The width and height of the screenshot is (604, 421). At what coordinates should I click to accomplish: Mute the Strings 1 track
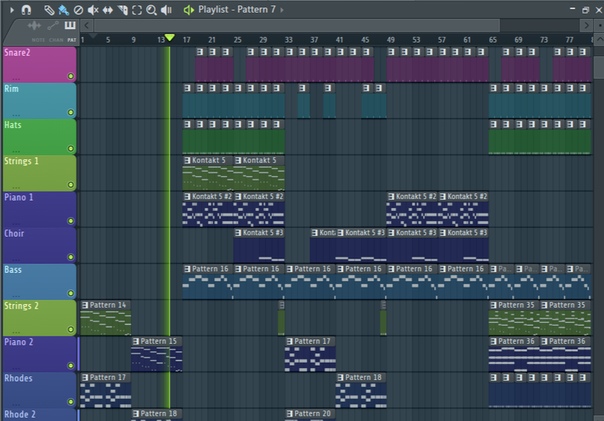click(70, 185)
